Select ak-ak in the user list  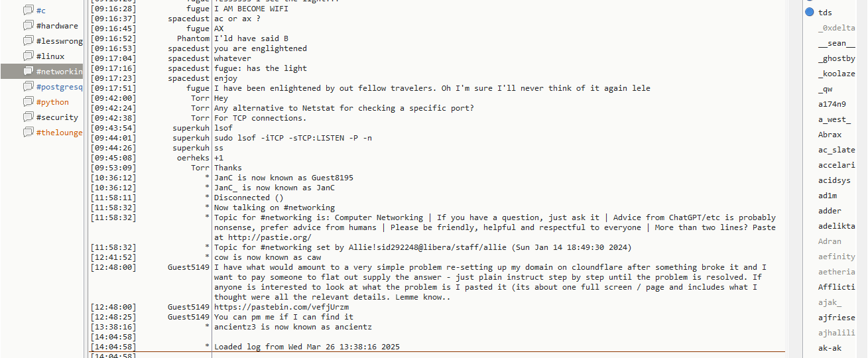click(829, 348)
